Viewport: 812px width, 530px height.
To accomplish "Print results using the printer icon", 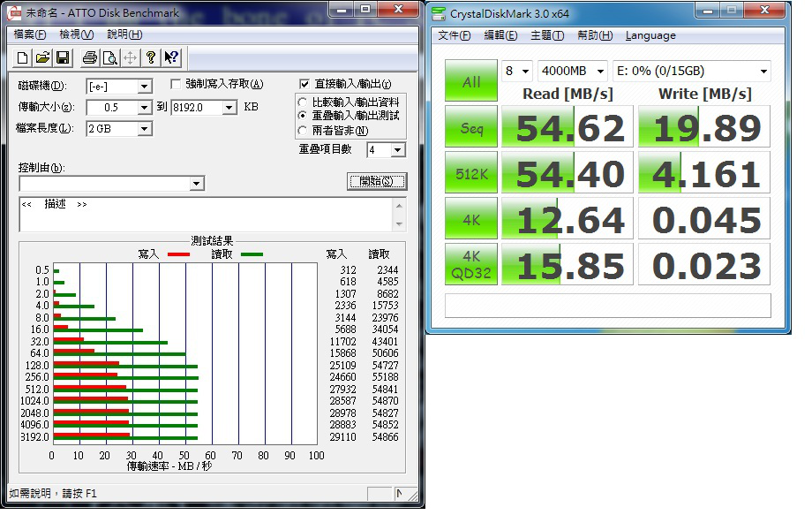I will [90, 57].
